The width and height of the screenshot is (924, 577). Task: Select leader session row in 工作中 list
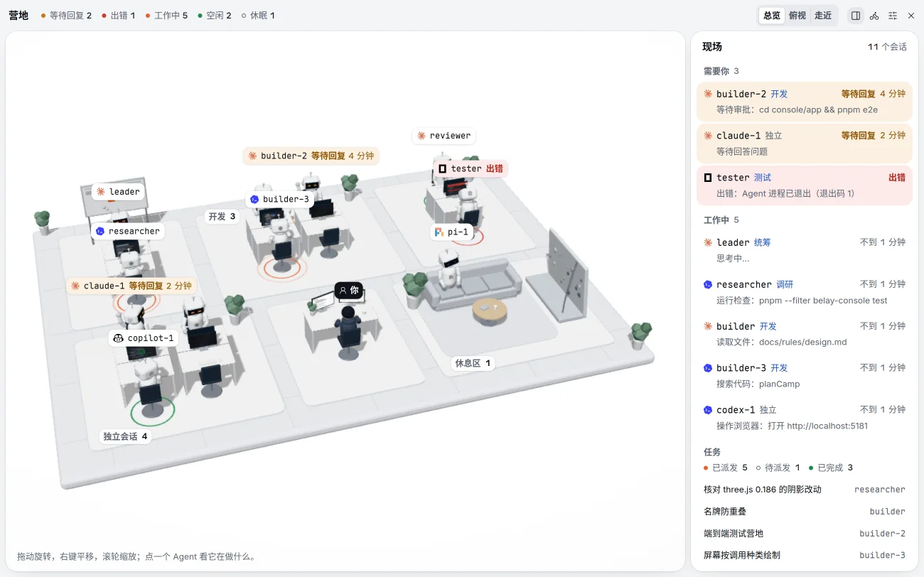click(805, 250)
